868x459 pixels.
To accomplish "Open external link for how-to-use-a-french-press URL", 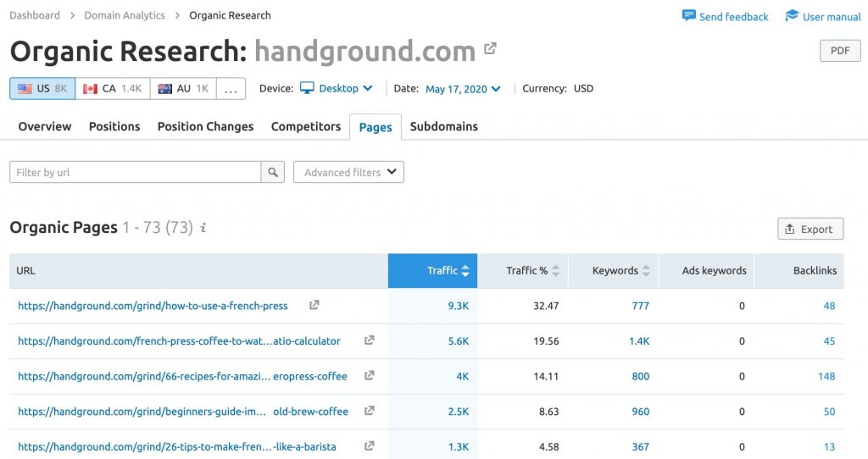I will (x=314, y=305).
